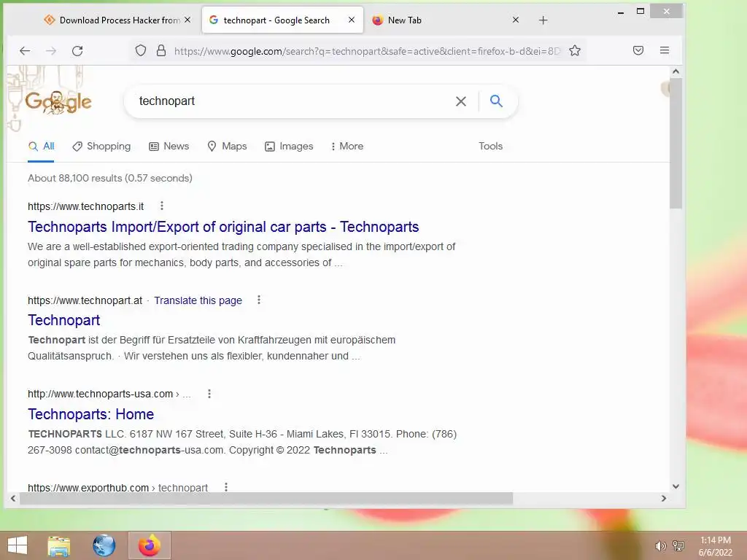Open options dots next to exporthub.com result
The width and height of the screenshot is (747, 560).
pyautogui.click(x=226, y=486)
